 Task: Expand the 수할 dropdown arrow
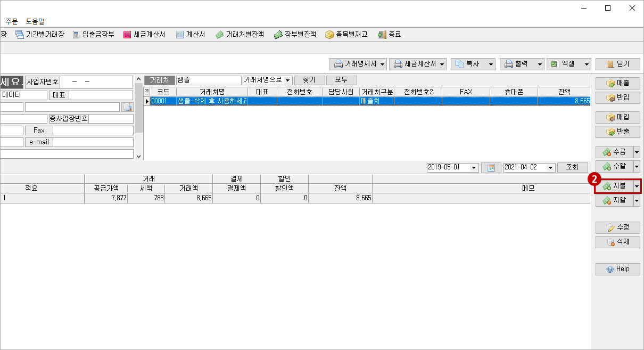[x=637, y=166]
